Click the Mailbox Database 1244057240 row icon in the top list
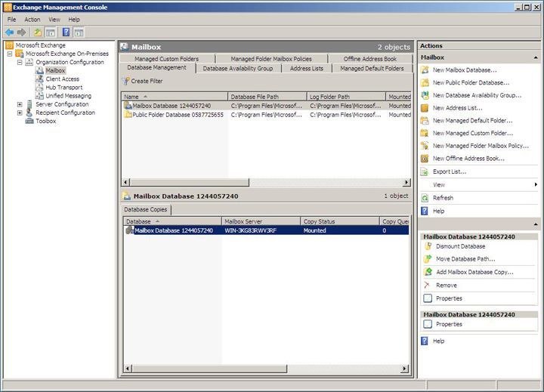Screen dimensions: 544x392 [128, 106]
